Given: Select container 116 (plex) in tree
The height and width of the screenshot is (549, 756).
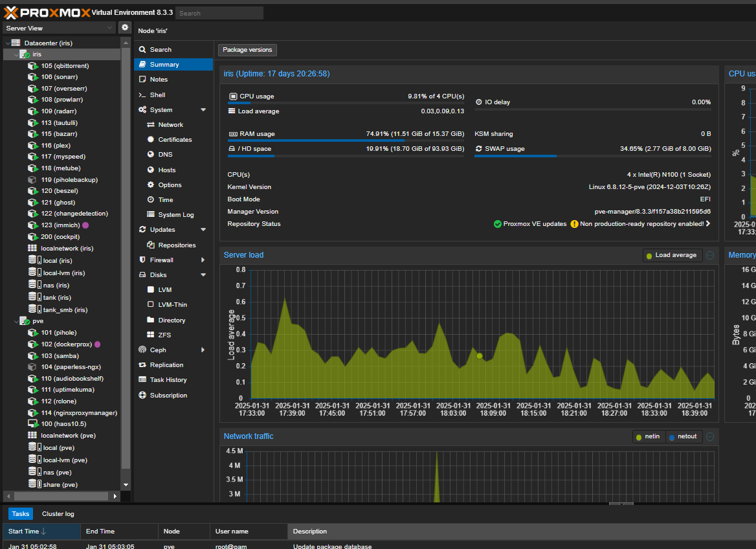Looking at the screenshot, I should 56,145.
